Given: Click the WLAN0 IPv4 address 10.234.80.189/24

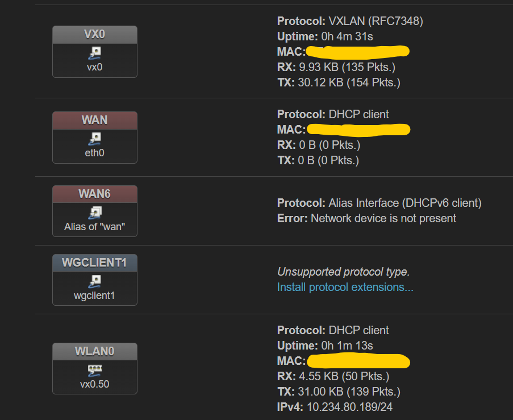Looking at the screenshot, I should 349,407.
